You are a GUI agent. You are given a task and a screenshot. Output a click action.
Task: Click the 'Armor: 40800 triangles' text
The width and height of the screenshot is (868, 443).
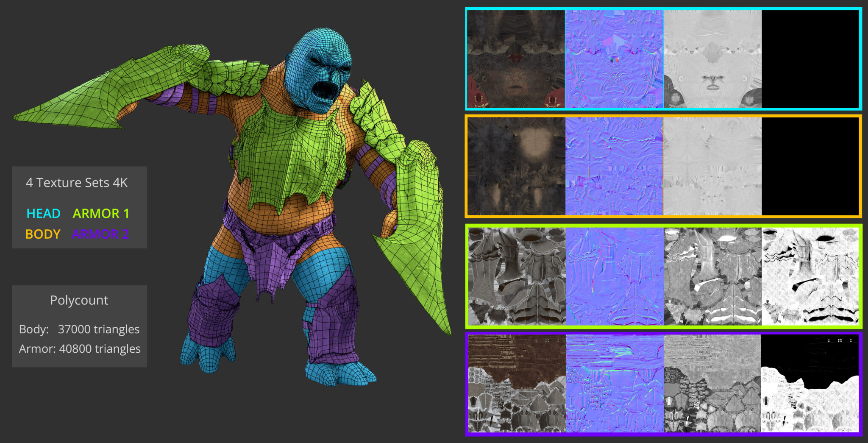80,349
